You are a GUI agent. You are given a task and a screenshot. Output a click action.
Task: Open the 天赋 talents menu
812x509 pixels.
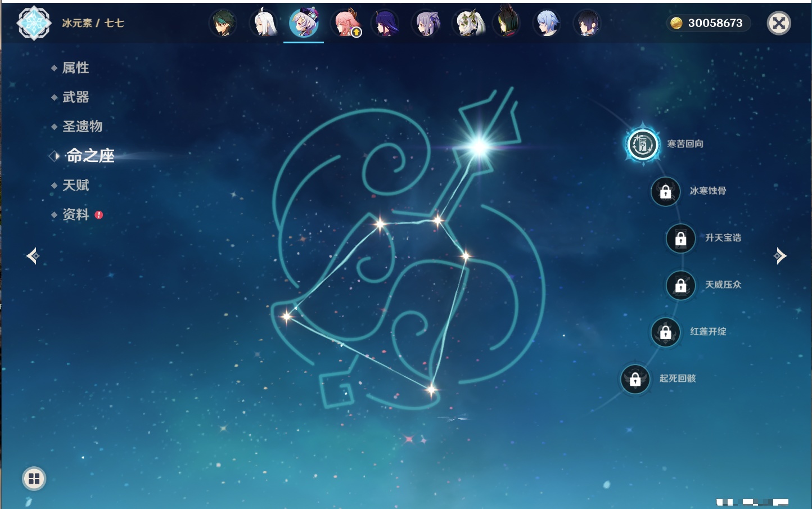75,185
